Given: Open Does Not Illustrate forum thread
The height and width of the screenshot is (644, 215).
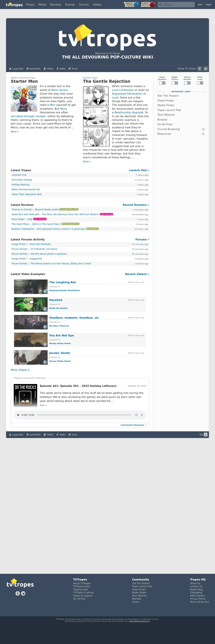Looking at the screenshot, I should pos(40,244).
